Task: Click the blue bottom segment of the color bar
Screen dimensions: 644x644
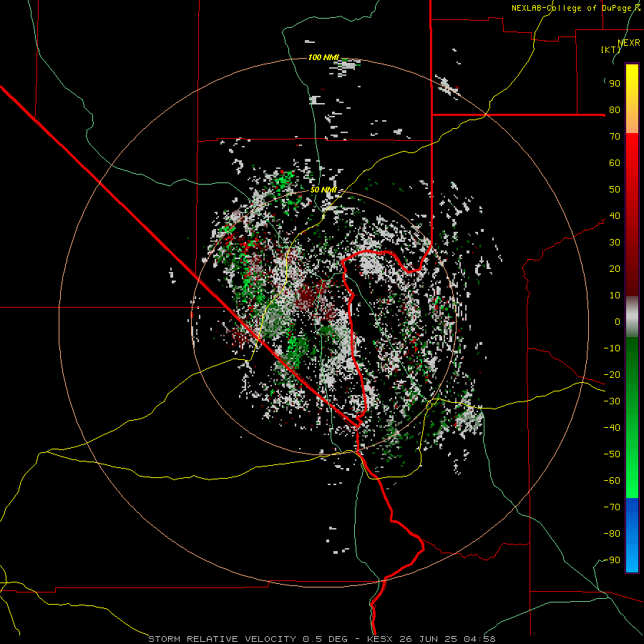Action: tap(632, 535)
